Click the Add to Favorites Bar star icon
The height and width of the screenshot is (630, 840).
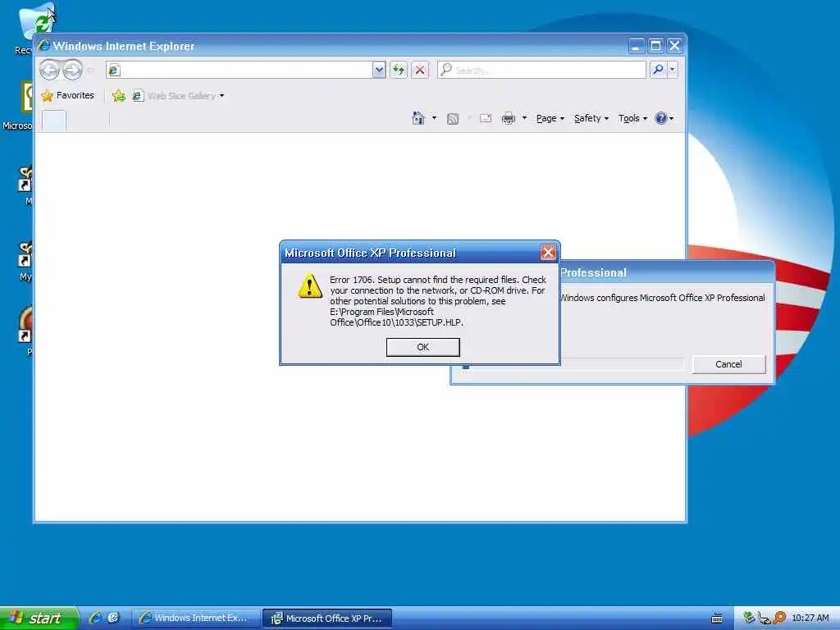click(x=118, y=96)
